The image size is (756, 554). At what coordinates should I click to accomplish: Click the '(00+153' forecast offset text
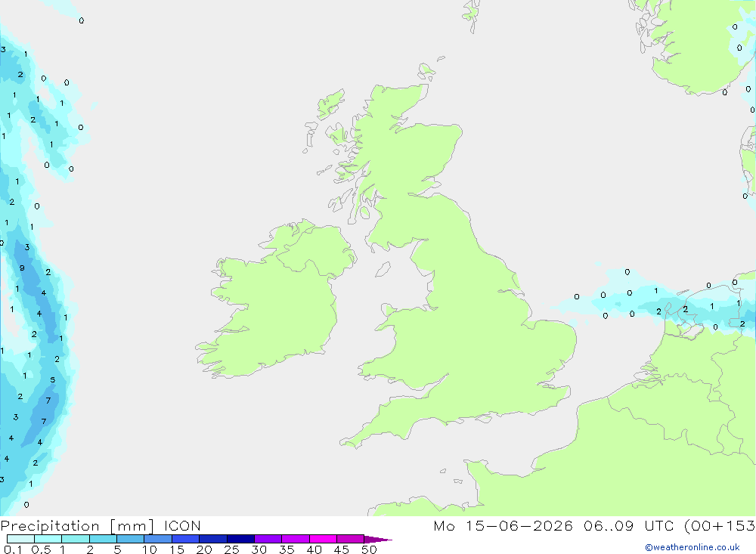coord(720,526)
